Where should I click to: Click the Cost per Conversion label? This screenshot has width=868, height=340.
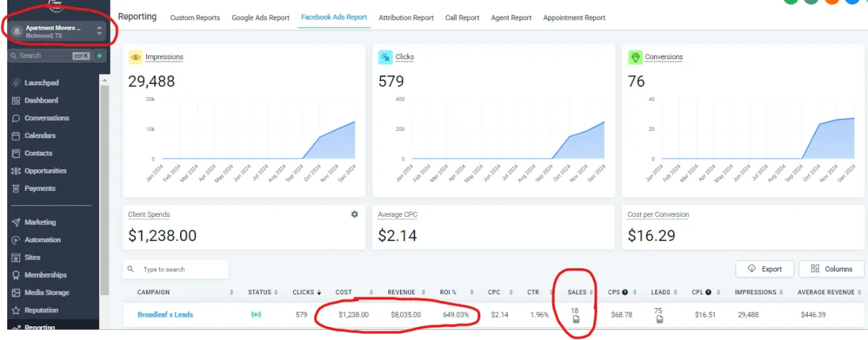click(658, 215)
